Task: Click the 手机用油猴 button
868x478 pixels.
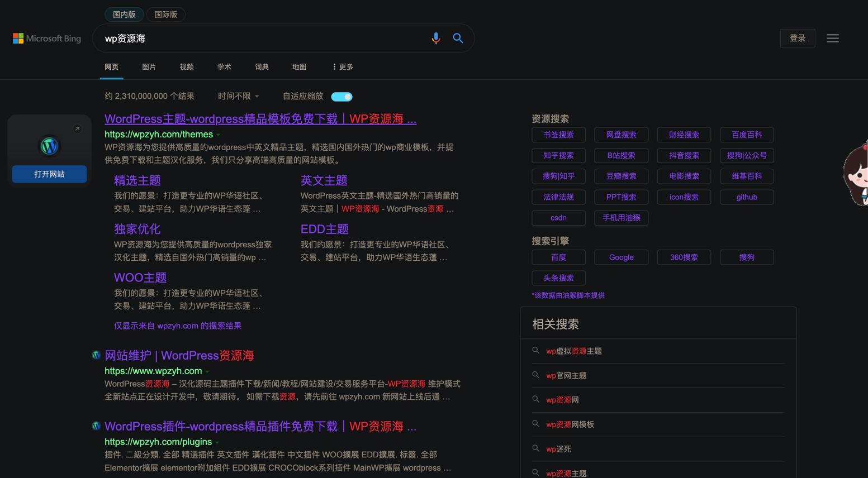Action: [621, 217]
